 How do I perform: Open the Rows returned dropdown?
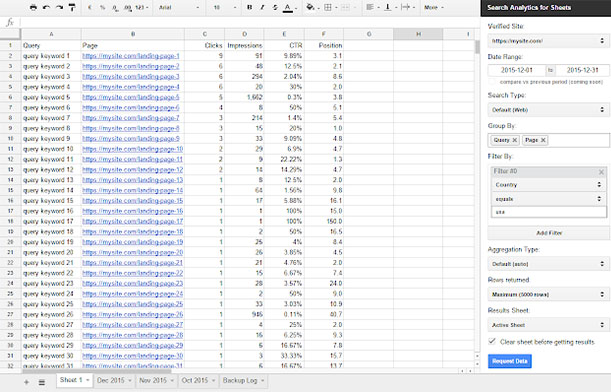tap(548, 295)
